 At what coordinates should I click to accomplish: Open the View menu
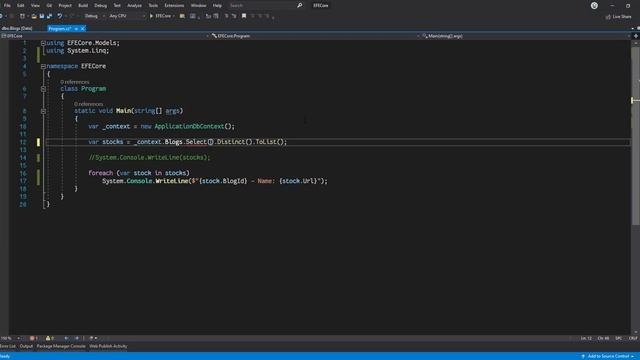coord(36,5)
